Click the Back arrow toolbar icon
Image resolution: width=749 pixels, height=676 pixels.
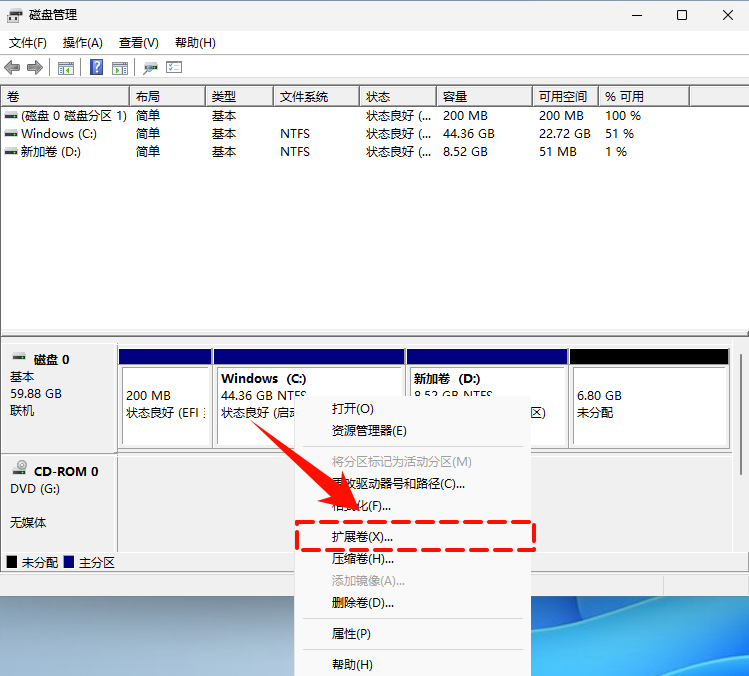12,68
